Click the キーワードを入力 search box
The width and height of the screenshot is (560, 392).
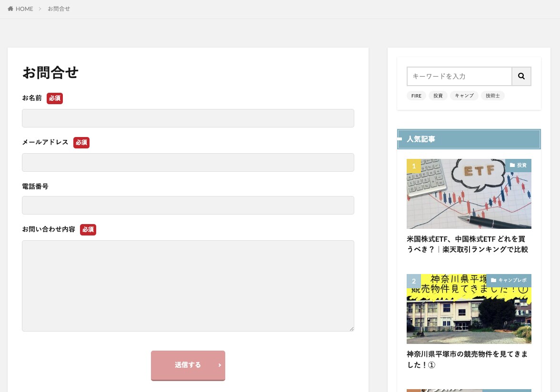[459, 76]
